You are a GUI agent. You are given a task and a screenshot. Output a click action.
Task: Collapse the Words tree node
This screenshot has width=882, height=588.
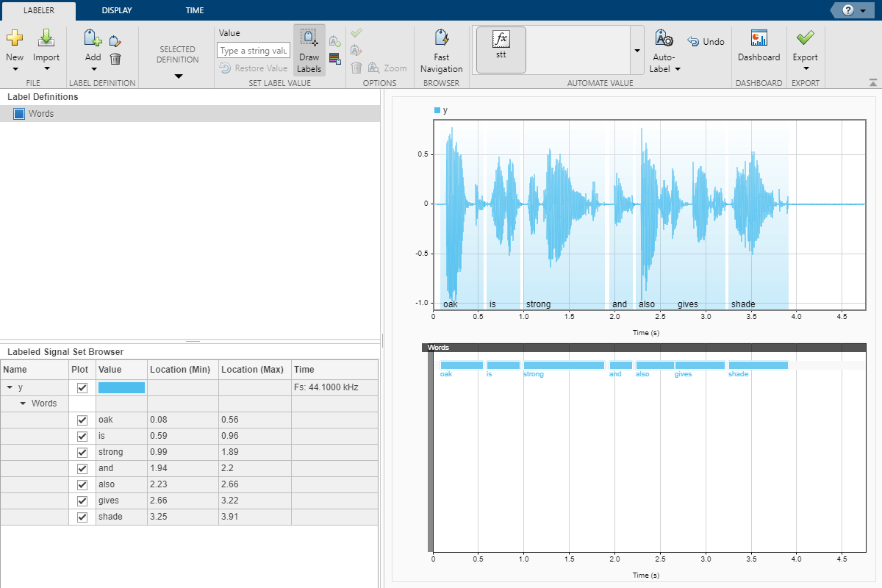click(x=23, y=404)
